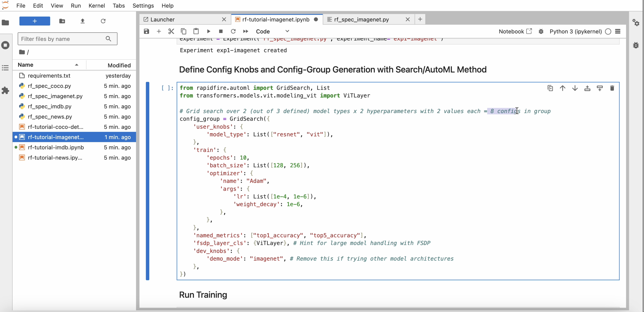This screenshot has width=644, height=312.
Task: Add a new tab with plus button
Action: point(420,19)
